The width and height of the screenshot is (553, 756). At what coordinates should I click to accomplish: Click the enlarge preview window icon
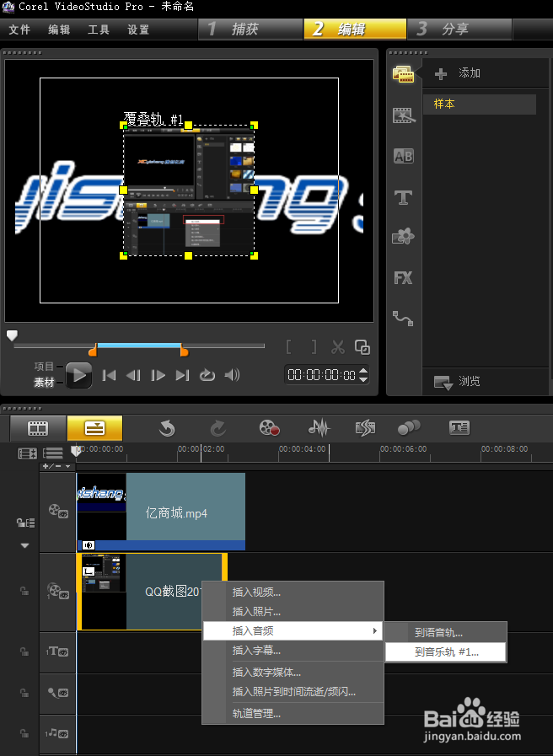[362, 346]
